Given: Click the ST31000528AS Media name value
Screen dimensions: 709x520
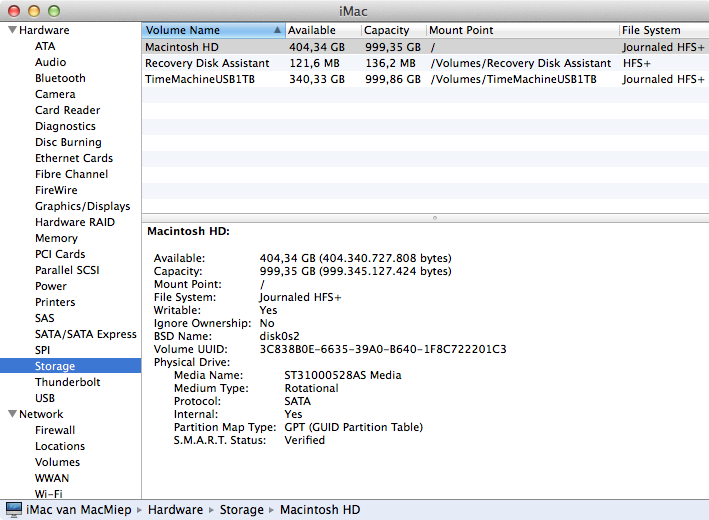Looking at the screenshot, I should tap(342, 375).
